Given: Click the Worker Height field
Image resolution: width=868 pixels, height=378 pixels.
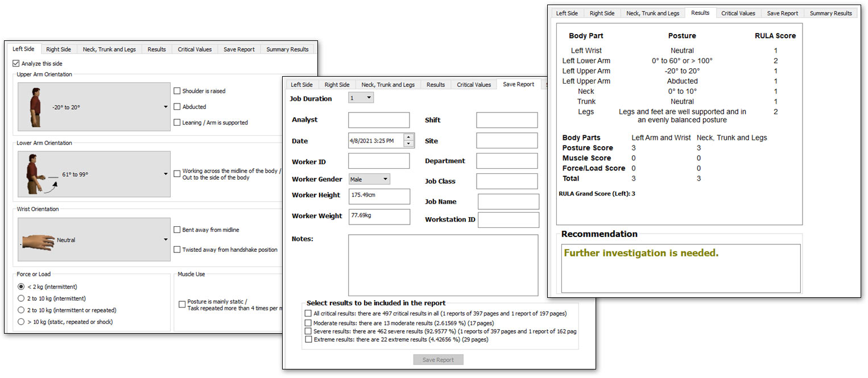Looking at the screenshot, I should [x=379, y=196].
